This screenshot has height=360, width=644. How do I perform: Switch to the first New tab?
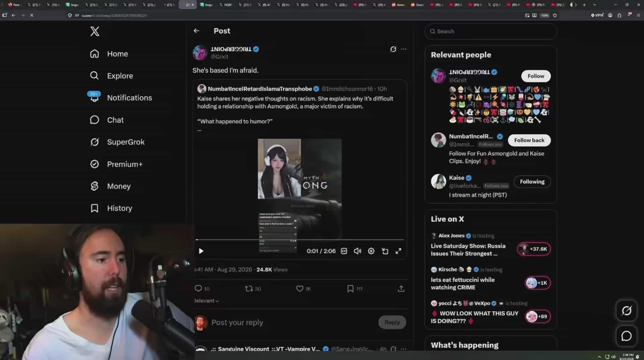14,5
